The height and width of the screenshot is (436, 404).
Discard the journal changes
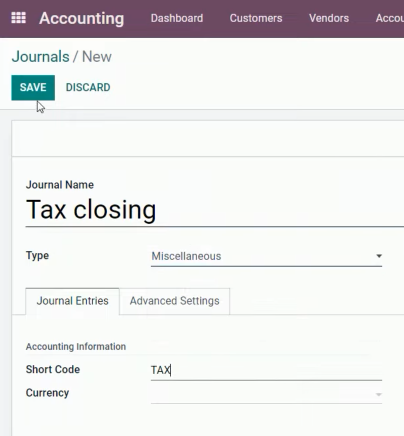[x=88, y=87]
